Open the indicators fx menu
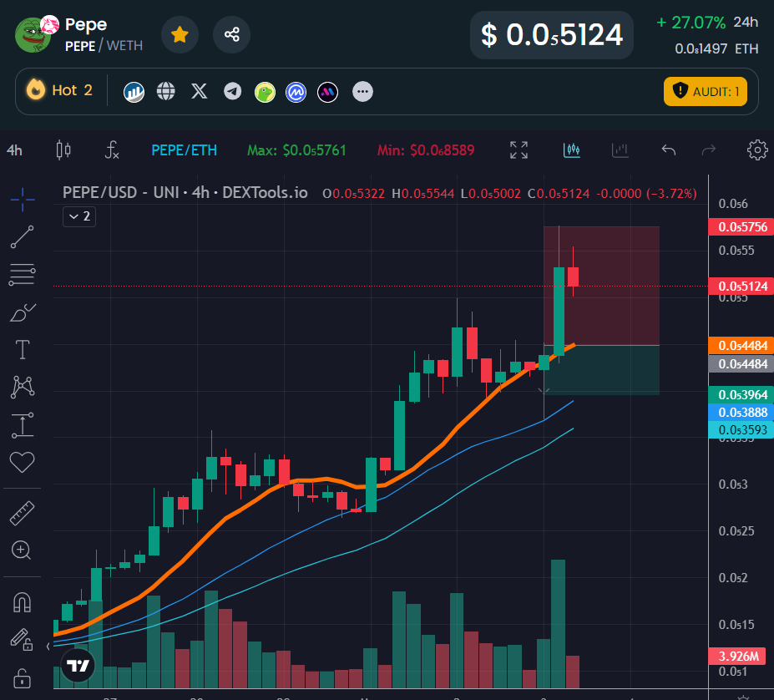This screenshot has width=774, height=700. point(112,150)
